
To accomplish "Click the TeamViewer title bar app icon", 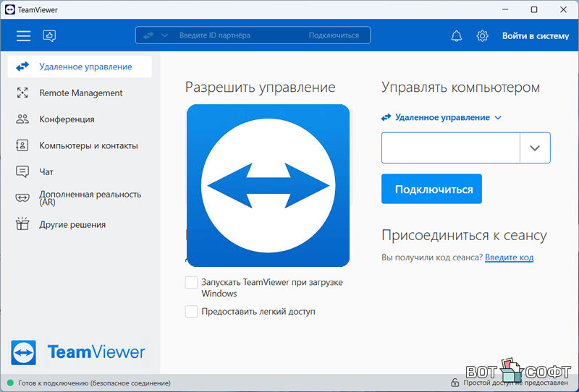I will pyautogui.click(x=10, y=9).
